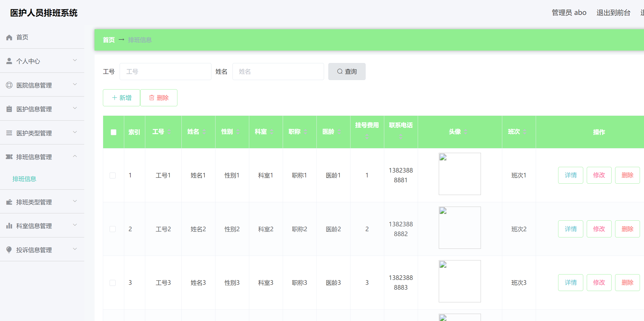The height and width of the screenshot is (321, 644).
Task: Toggle the select-all checkbox in table header
Action: pyautogui.click(x=113, y=132)
